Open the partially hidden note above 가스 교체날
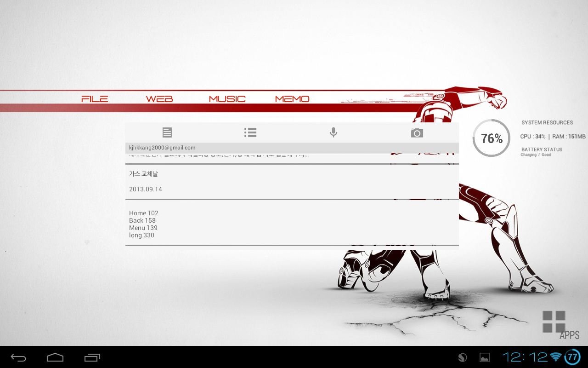This screenshot has width=588, height=368. pos(292,158)
